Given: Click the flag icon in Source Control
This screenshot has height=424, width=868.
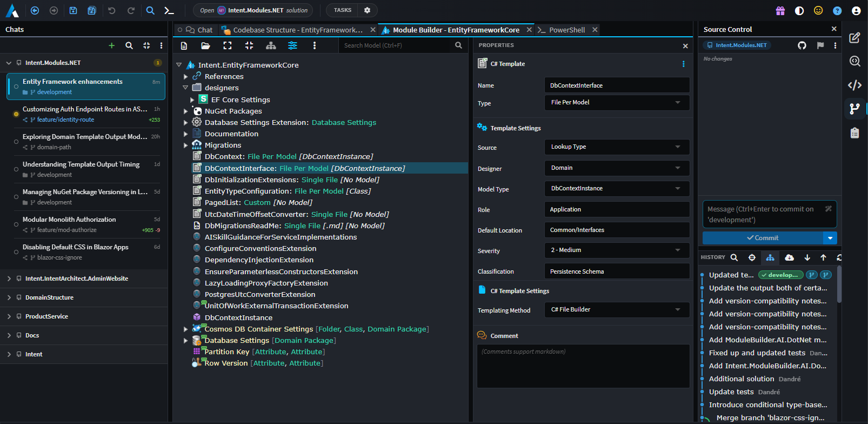Looking at the screenshot, I should tap(820, 45).
